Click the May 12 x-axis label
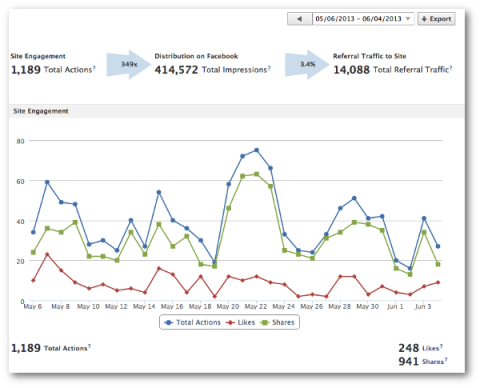This screenshot has height=388, width=480. [x=116, y=307]
